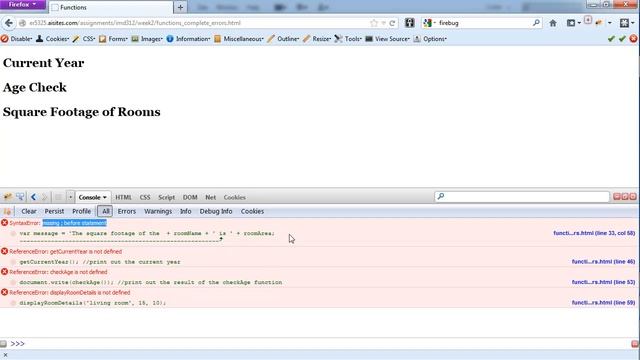Click the second green checkmark status icon
This screenshot has width=640, height=360.
[x=622, y=39]
